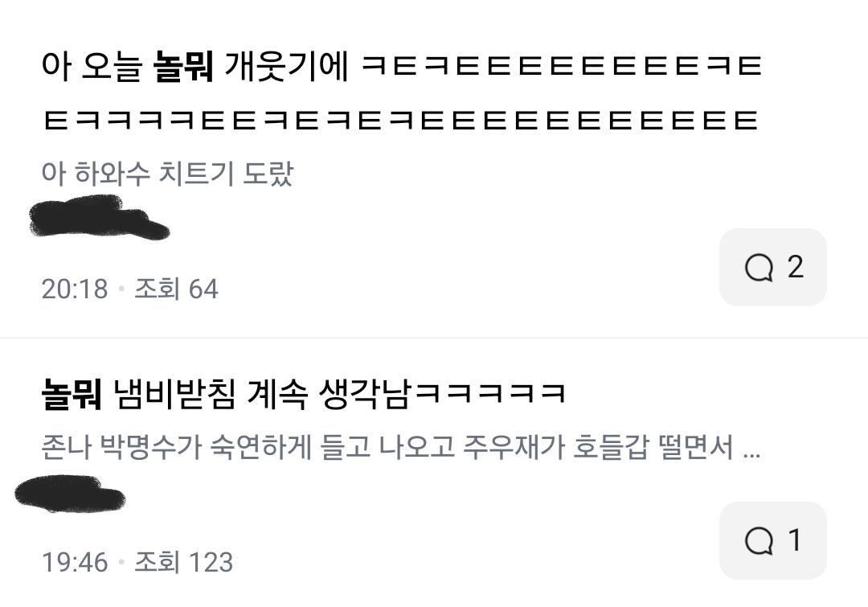
Task: Open comments button showing 2 replies
Action: (773, 268)
